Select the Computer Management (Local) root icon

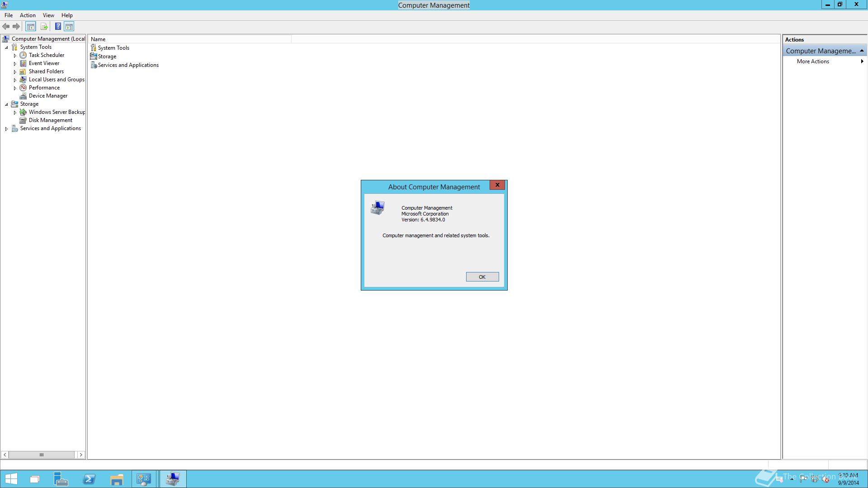coord(6,39)
